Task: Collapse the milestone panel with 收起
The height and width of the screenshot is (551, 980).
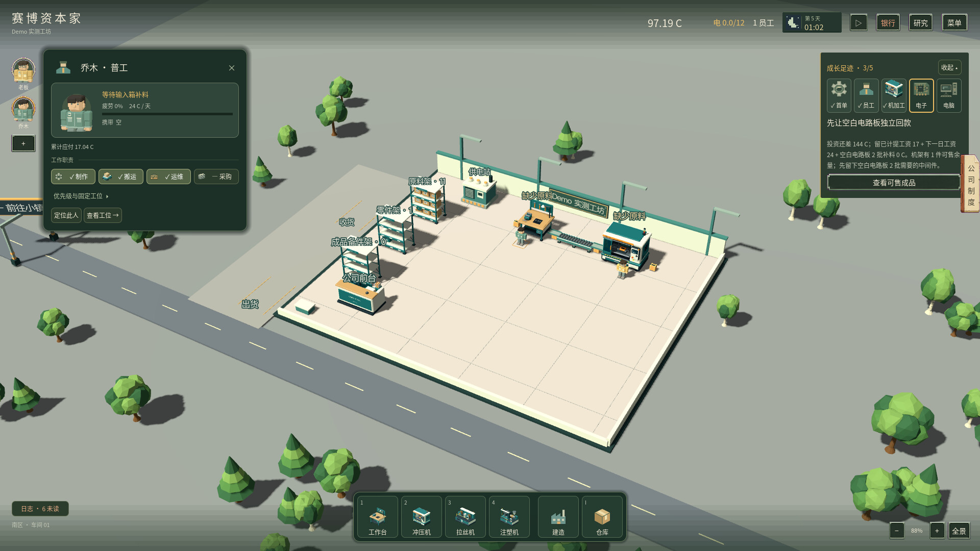Action: coord(949,67)
